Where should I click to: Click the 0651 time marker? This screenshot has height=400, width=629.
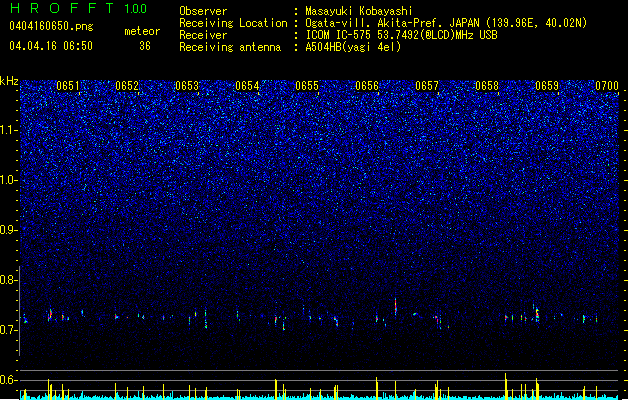68,86
